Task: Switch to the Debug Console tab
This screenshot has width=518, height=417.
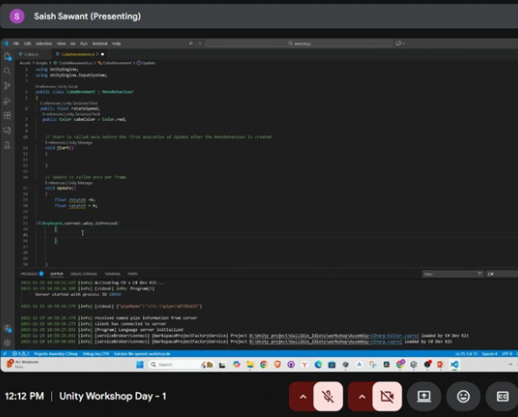Action: click(x=84, y=274)
